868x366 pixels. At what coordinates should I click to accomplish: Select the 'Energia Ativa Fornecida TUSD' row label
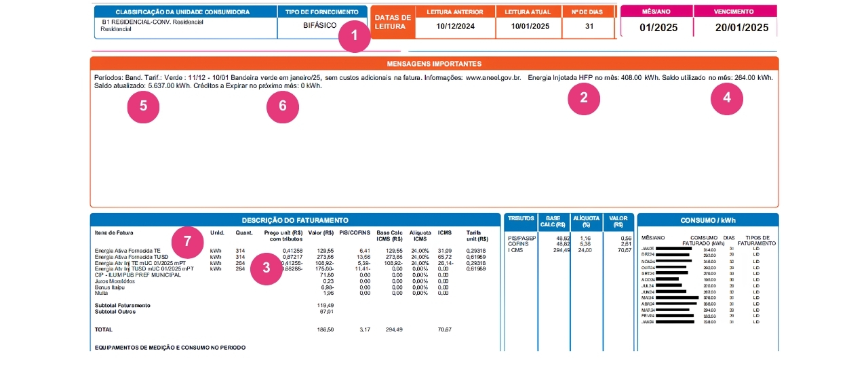pos(131,257)
